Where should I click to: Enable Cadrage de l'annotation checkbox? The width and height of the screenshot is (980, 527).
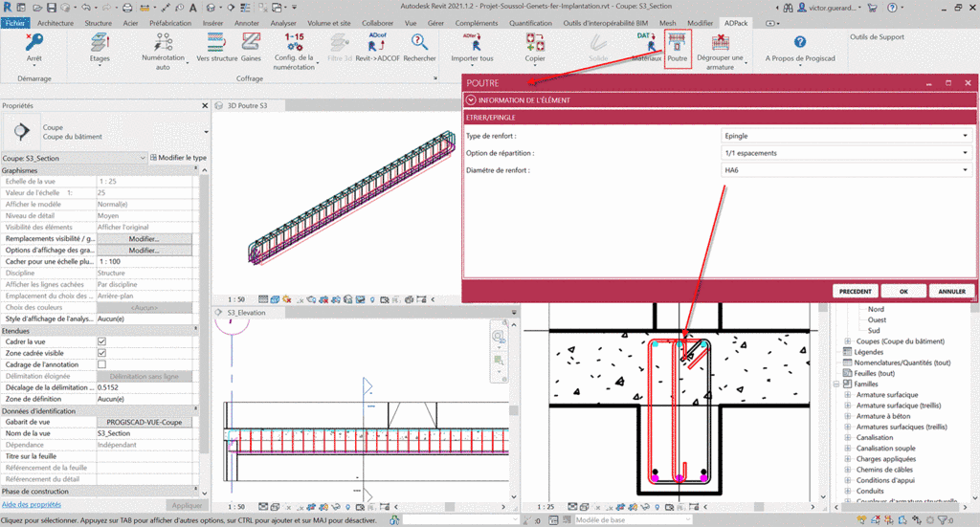click(x=101, y=364)
